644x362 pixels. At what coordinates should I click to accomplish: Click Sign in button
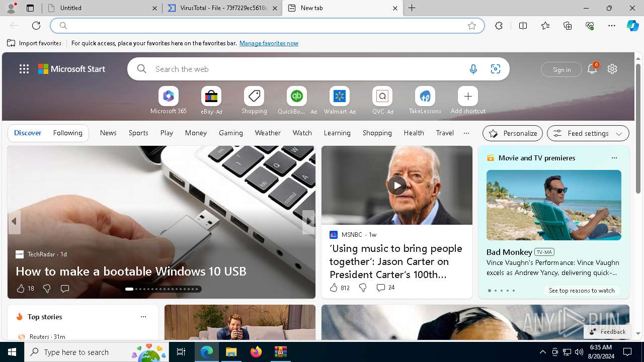(x=561, y=69)
